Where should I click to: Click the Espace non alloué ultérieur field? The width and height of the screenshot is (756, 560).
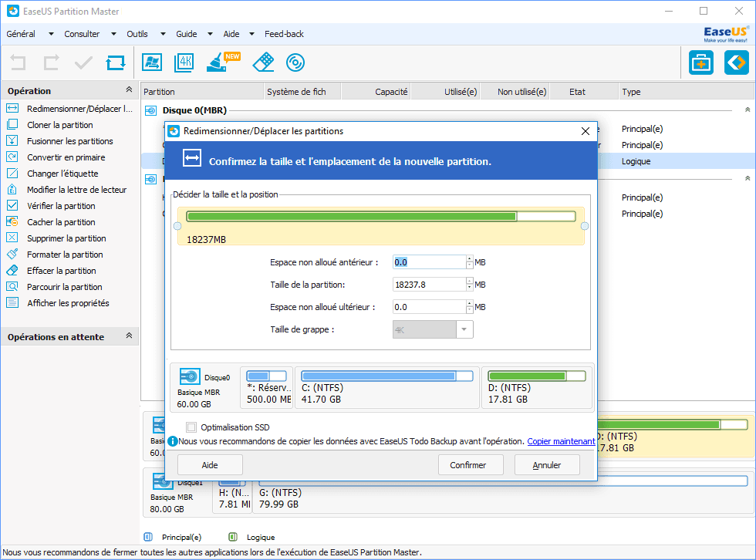[x=429, y=307]
